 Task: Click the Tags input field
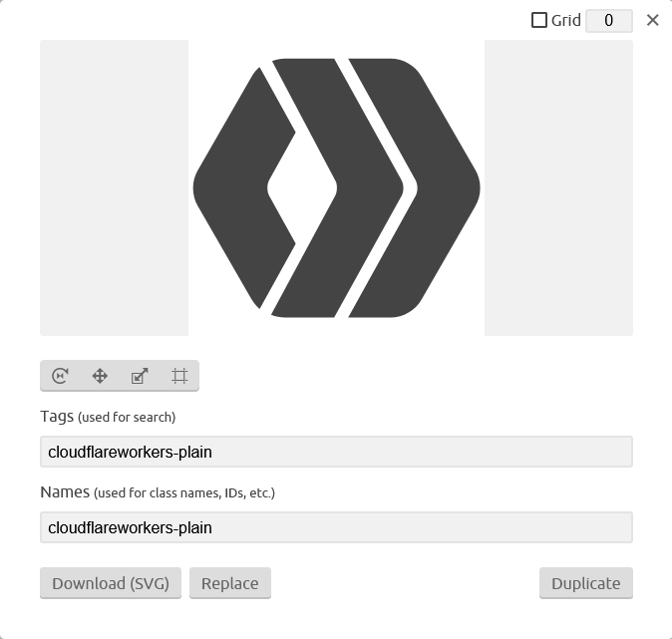tap(336, 452)
